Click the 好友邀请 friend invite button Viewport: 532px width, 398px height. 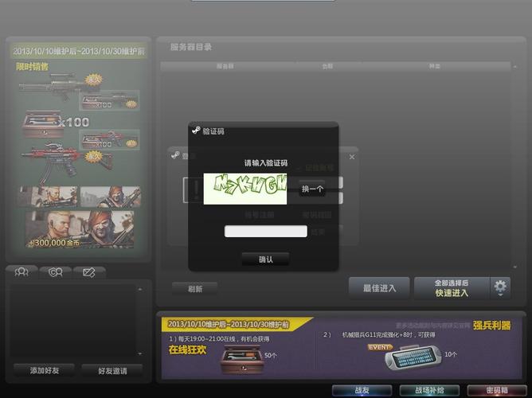pyautogui.click(x=112, y=371)
